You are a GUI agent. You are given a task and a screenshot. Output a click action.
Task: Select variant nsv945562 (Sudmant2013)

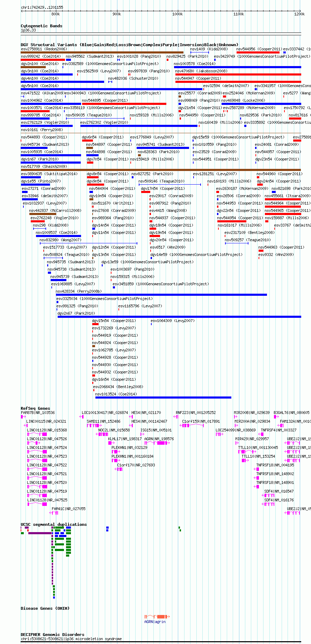(x=90, y=56)
